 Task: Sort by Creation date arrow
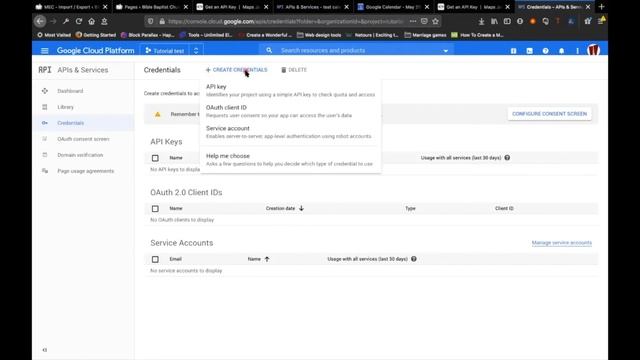point(301,208)
